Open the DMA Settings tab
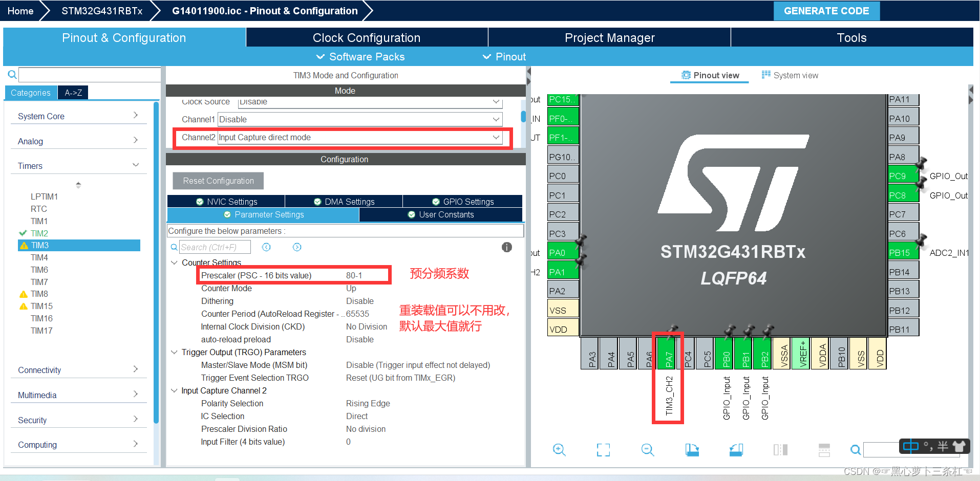The image size is (980, 481). [344, 202]
